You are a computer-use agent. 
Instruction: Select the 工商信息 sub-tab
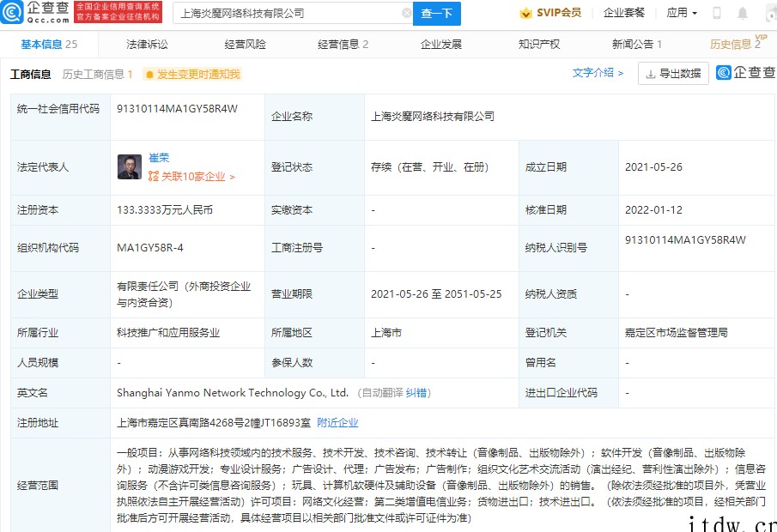[31, 75]
